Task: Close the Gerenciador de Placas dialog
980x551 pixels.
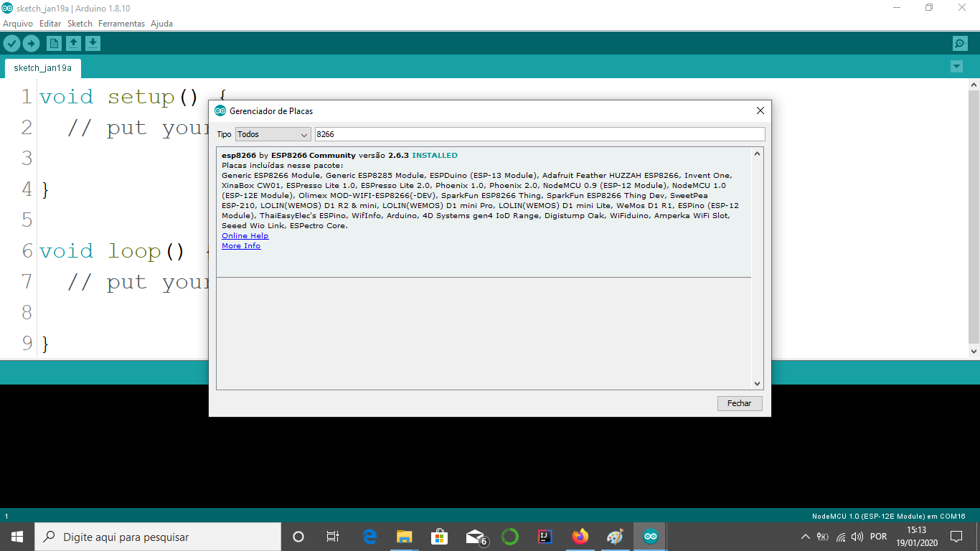Action: (760, 110)
